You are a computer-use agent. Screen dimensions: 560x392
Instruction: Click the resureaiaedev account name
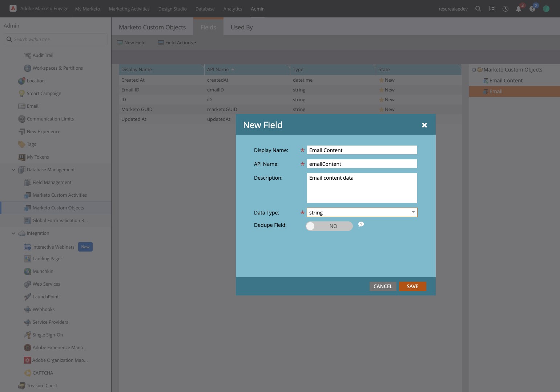(x=453, y=9)
